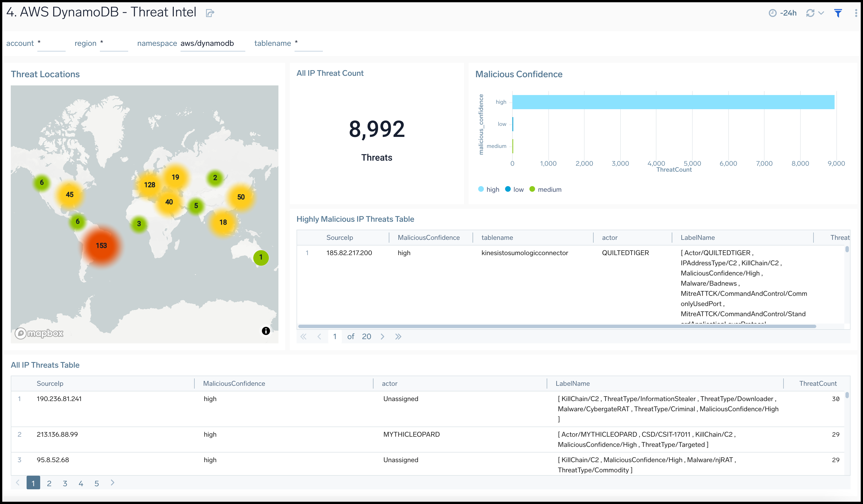Open the dashboard filter panel
Image resolution: width=863 pixels, height=504 pixels.
(838, 13)
